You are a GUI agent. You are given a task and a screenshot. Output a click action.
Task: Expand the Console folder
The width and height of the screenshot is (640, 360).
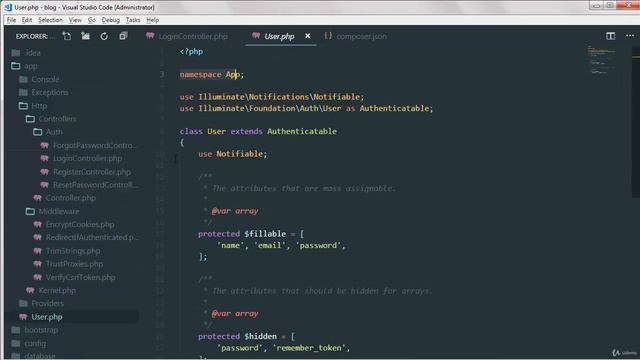(x=39, y=79)
